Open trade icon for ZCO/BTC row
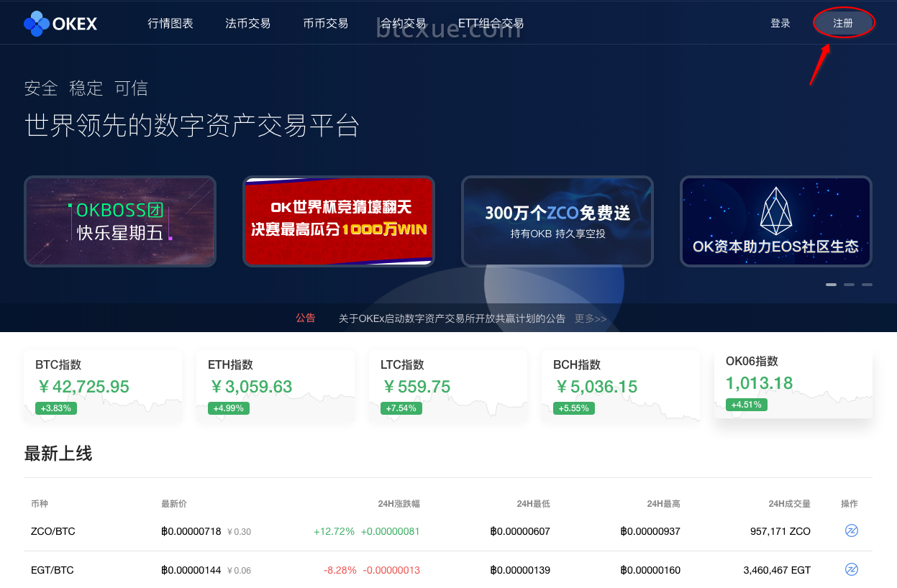This screenshot has width=897, height=588. pyautogui.click(x=852, y=531)
